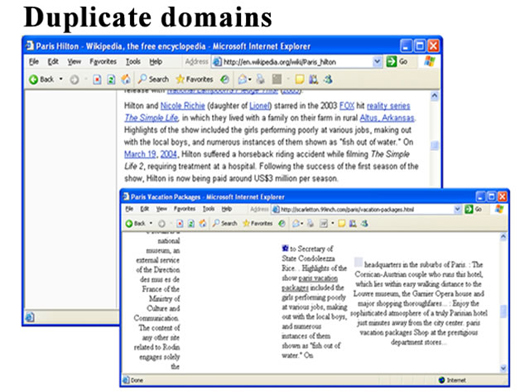The image size is (520, 392).
Task: Click Favorites star button in Wikipedia window toolbar
Action: click(195, 79)
